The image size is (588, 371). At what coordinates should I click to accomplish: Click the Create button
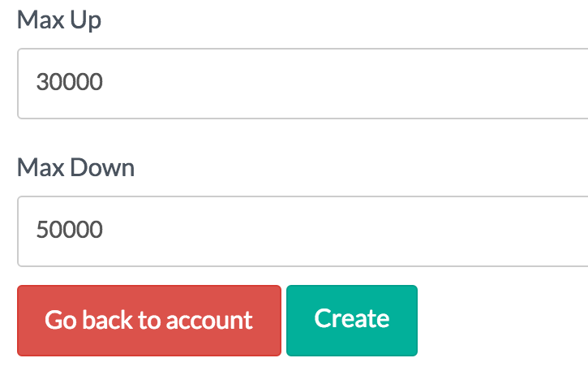[x=351, y=320]
